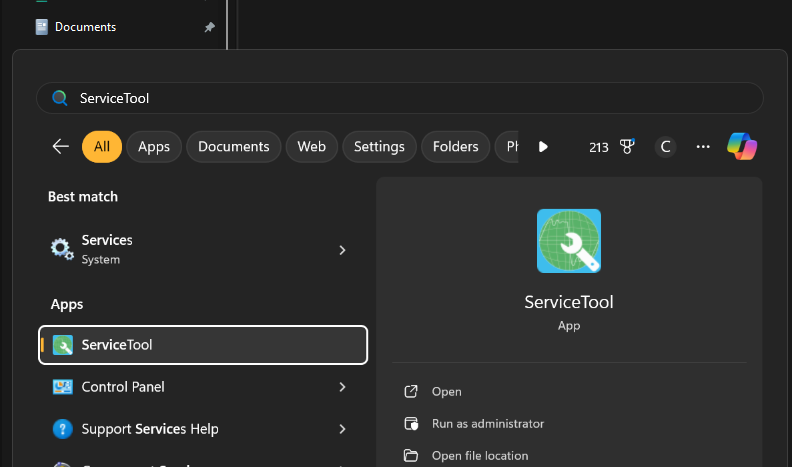Click the Control Panel icon
This screenshot has height=467, width=792.
63,387
